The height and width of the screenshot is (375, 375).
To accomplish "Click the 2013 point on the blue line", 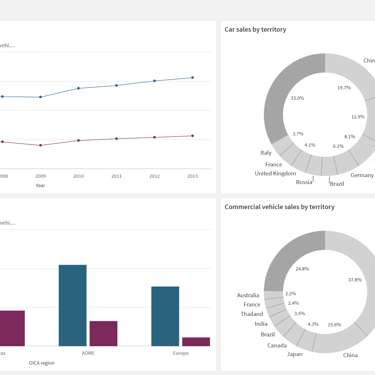I will point(192,78).
